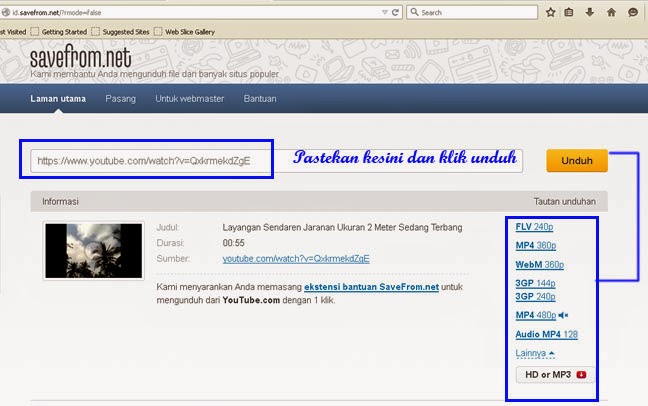Click the browser reload icon
The image size is (648, 406).
395,12
